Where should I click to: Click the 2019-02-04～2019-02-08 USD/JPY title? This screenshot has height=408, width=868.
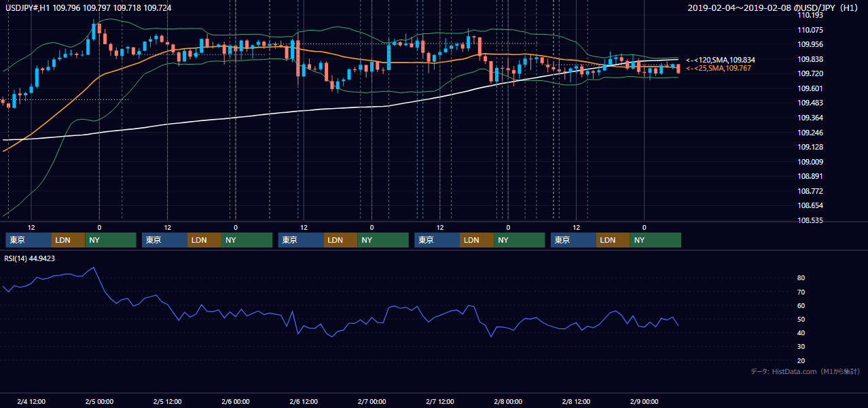click(x=774, y=7)
